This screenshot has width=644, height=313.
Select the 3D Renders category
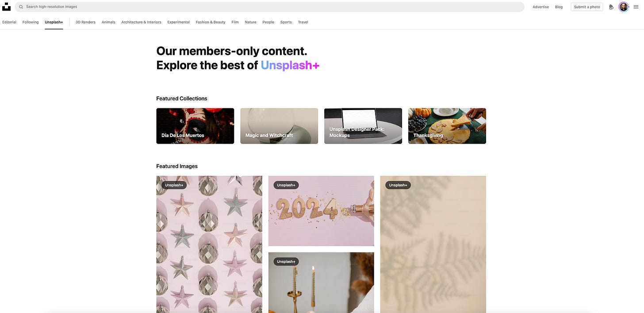point(85,22)
